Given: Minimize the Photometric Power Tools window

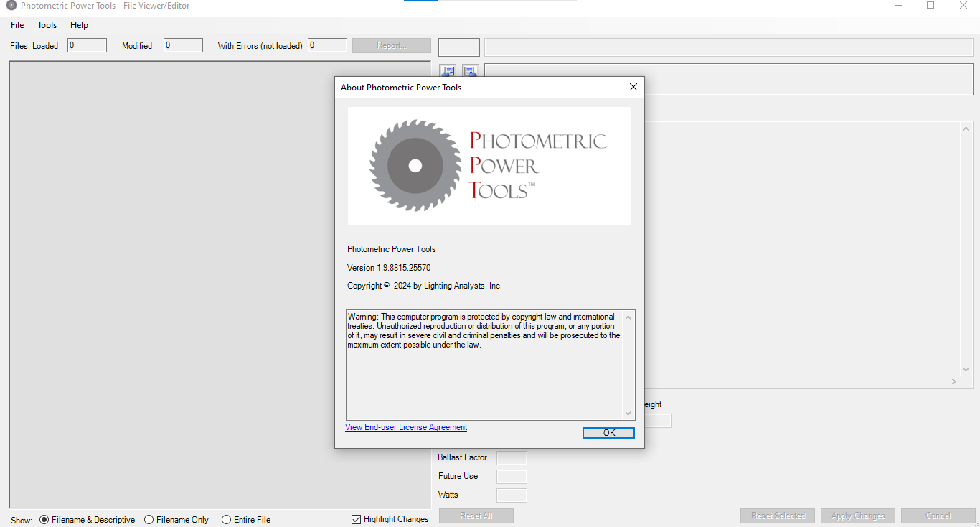Looking at the screenshot, I should coord(898,6).
